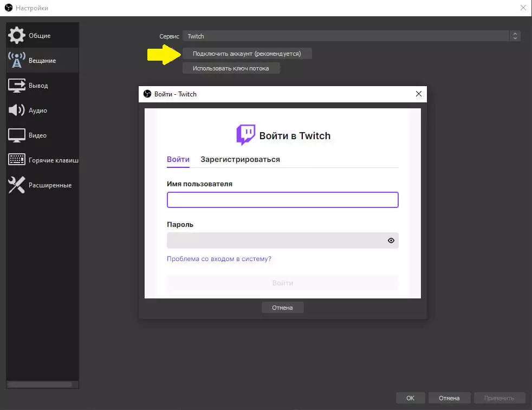Click the Видео monitor icon
The height and width of the screenshot is (410, 532).
(17, 135)
